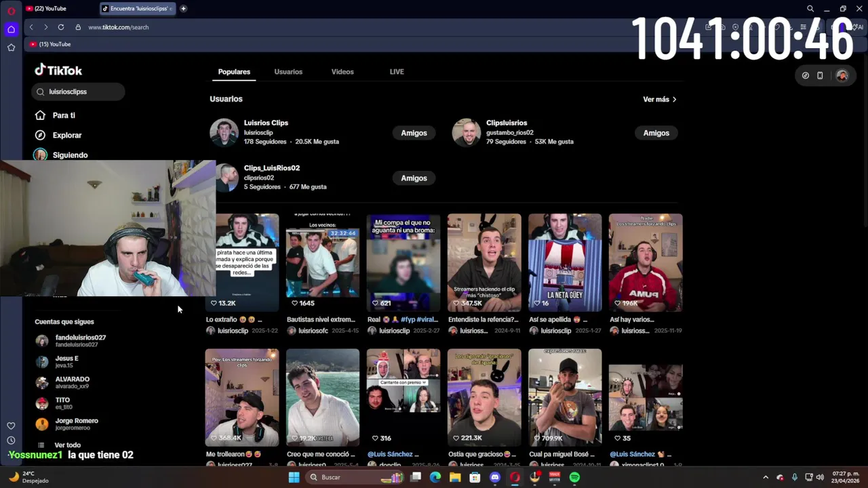Open the 221.3K likes video

(x=484, y=398)
